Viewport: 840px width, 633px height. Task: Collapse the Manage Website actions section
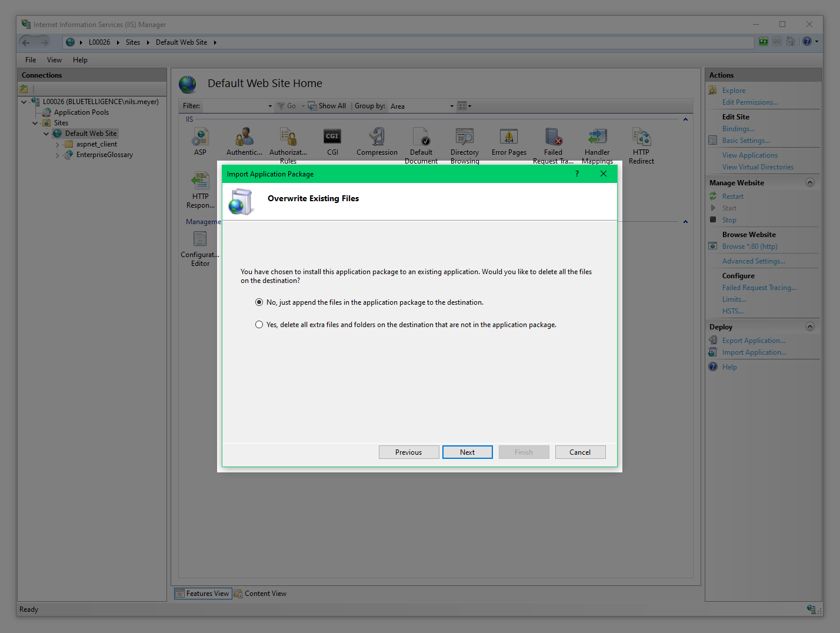[809, 182]
